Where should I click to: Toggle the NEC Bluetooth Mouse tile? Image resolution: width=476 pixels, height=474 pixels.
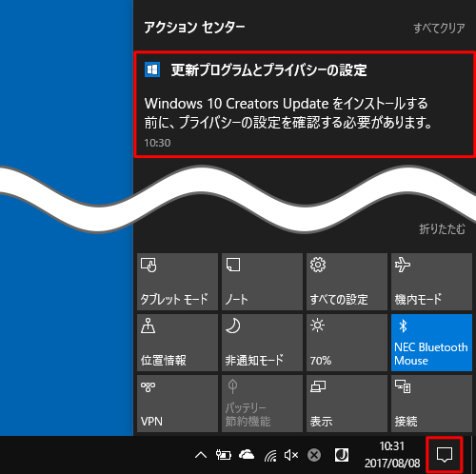431,343
